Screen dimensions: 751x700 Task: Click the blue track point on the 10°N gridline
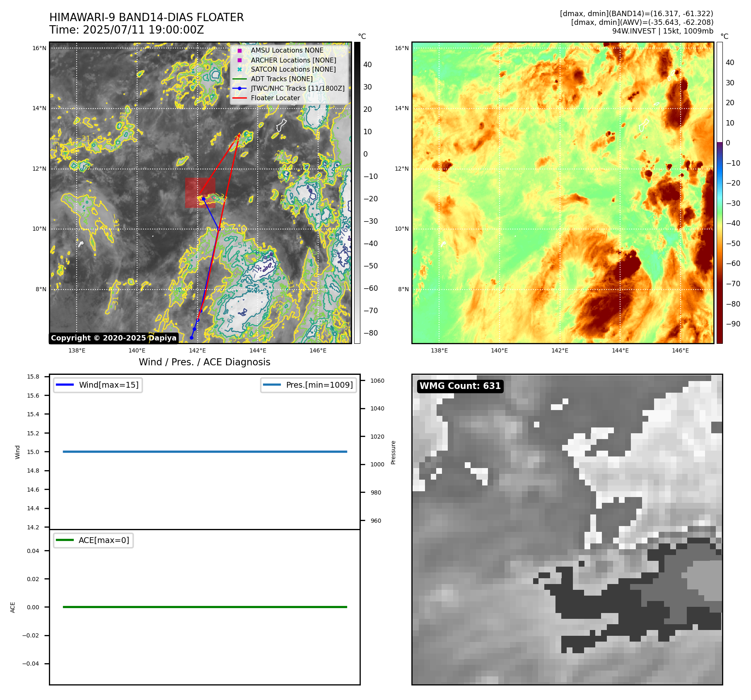(219, 229)
